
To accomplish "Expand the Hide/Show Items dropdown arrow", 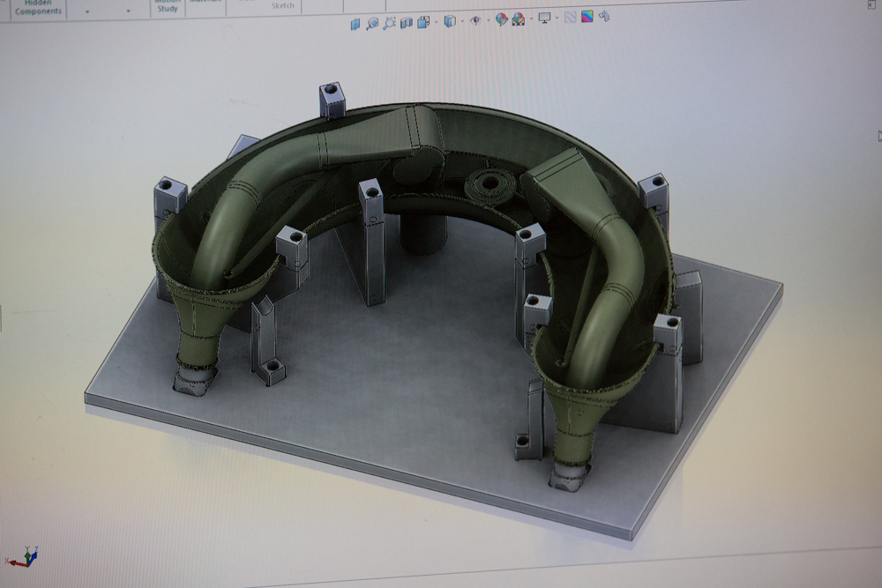I will 488,21.
